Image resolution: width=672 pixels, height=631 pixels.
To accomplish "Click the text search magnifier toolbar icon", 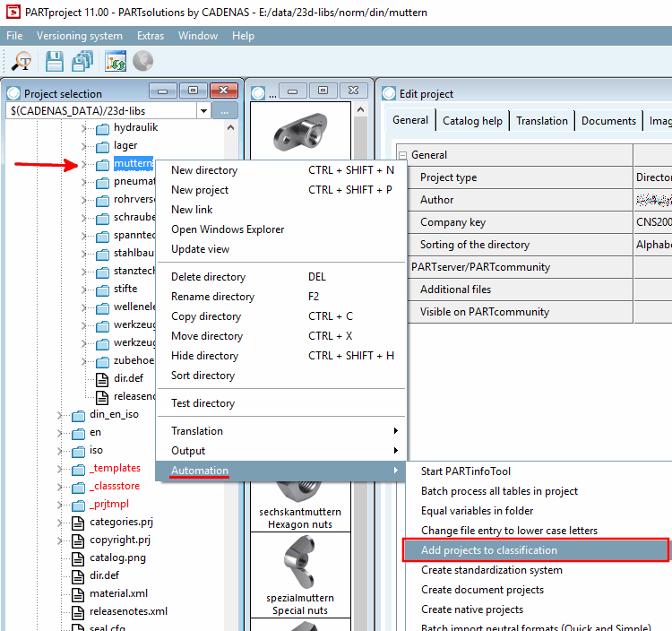I will (x=22, y=61).
